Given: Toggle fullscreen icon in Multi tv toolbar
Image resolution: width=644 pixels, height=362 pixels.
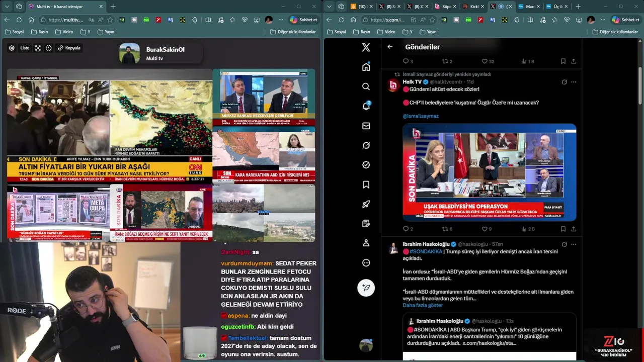Looking at the screenshot, I should coord(38,48).
